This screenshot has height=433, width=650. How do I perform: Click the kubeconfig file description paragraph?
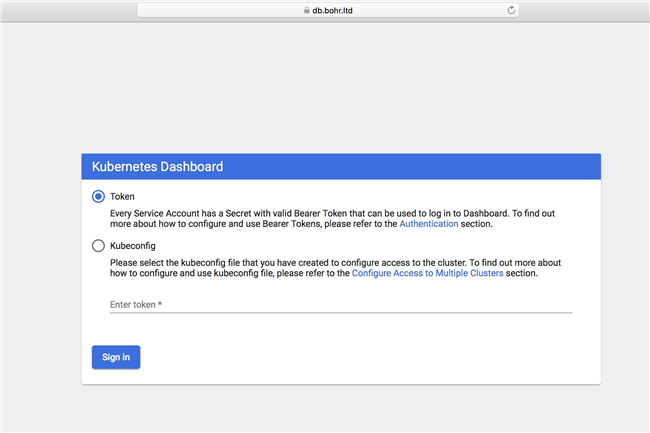tap(335, 268)
